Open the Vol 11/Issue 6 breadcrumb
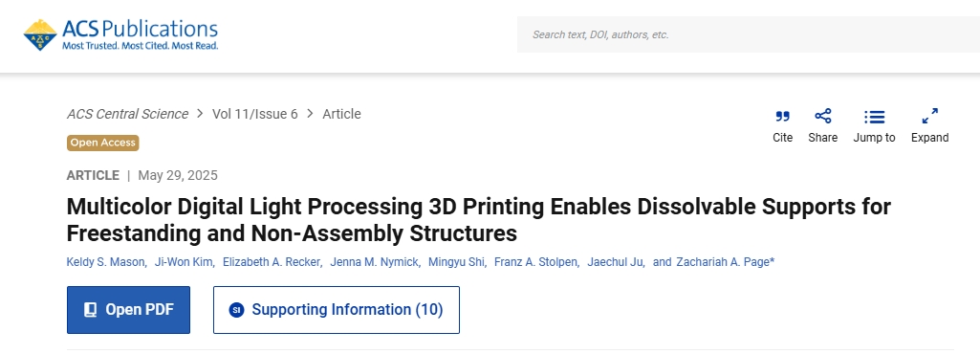The height and width of the screenshot is (354, 980). [255, 114]
